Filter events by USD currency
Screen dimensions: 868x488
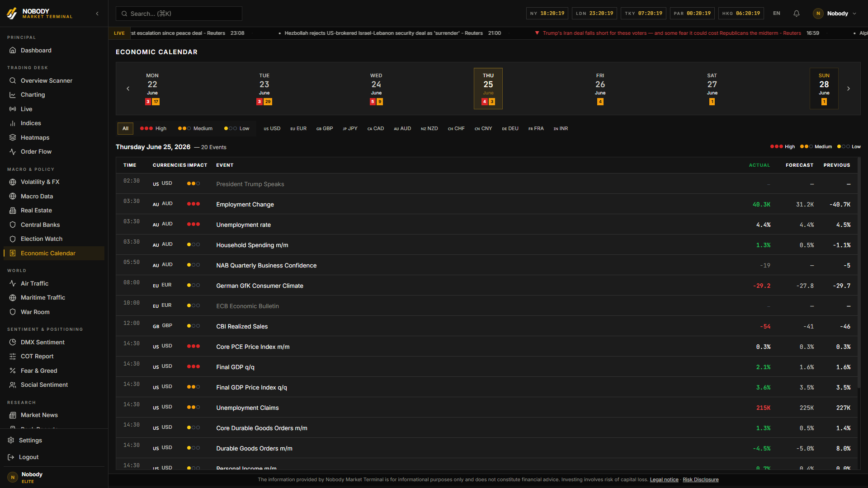(272, 128)
